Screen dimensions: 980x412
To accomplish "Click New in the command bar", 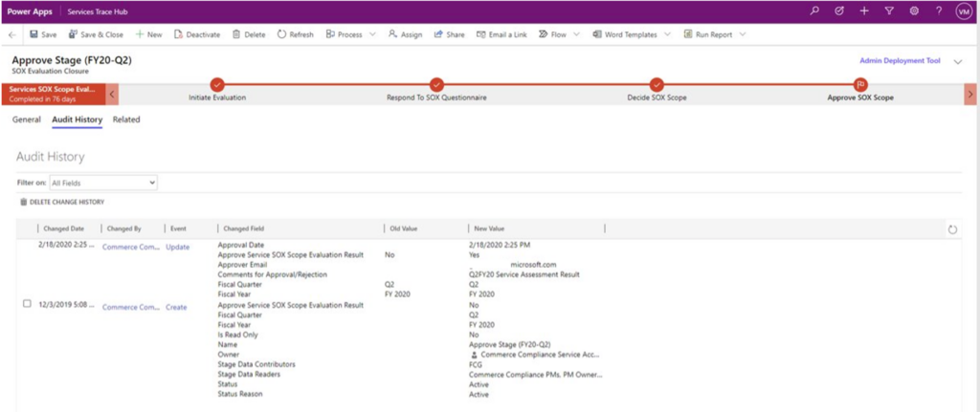I will 148,35.
